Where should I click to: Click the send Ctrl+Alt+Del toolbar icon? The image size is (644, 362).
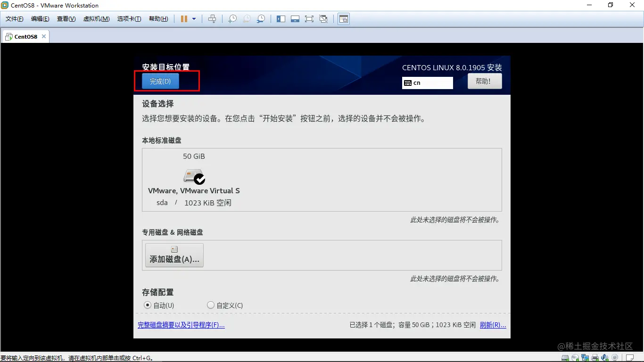[212, 19]
